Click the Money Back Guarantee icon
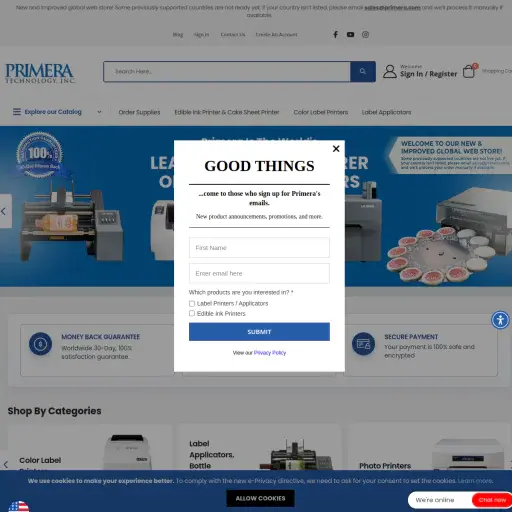The image size is (512, 512). (x=40, y=344)
